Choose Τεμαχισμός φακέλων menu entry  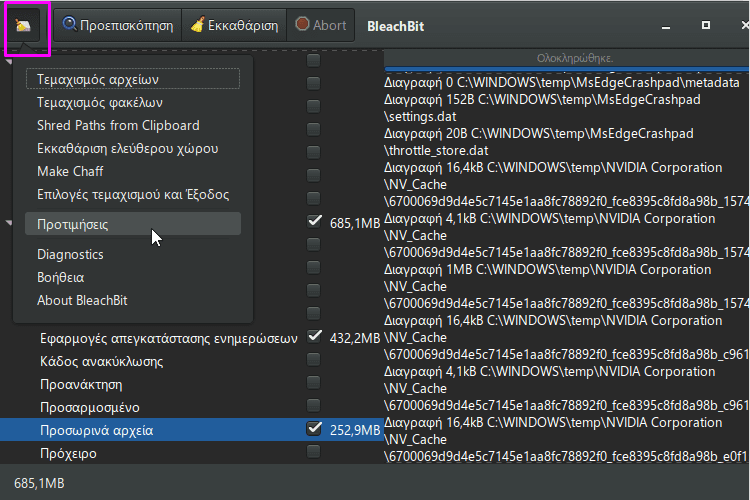[132, 102]
